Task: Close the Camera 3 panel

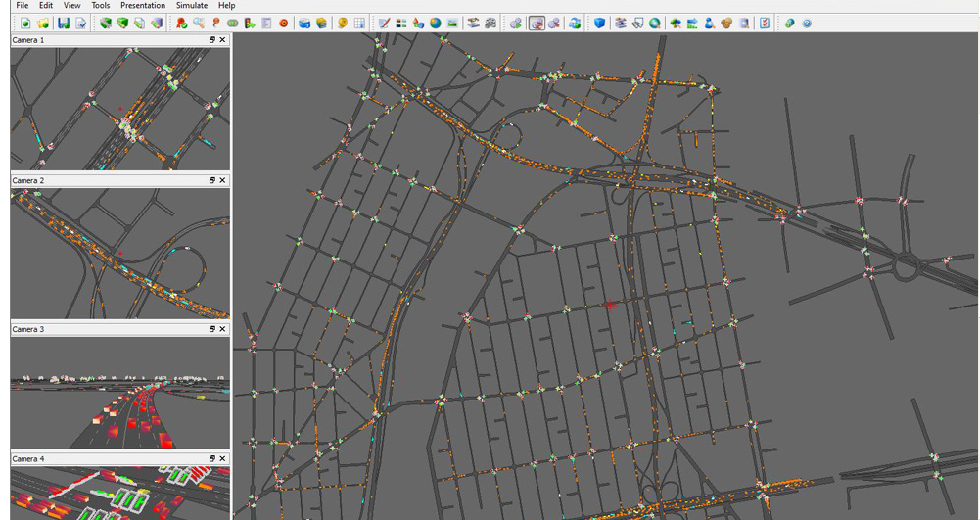Action: (x=222, y=329)
